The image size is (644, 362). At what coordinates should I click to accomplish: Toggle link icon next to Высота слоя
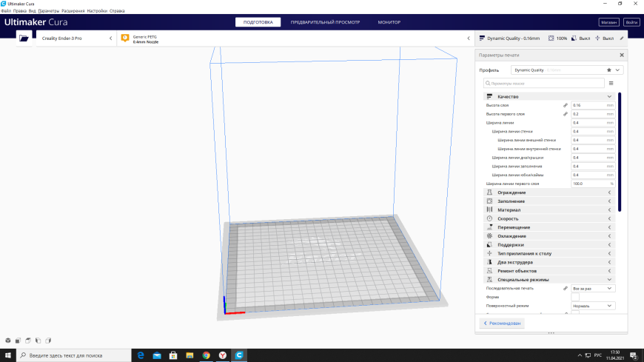click(565, 105)
